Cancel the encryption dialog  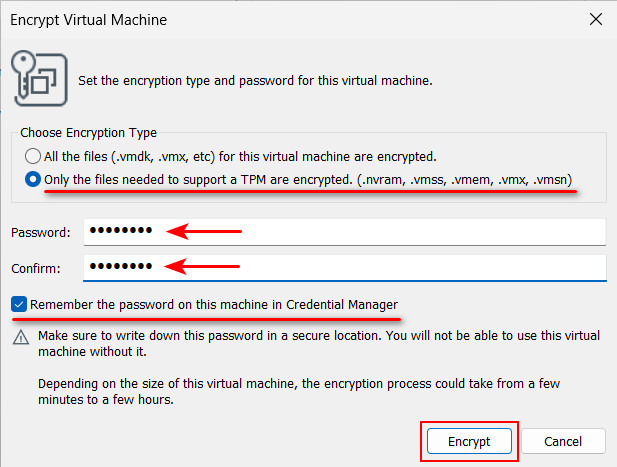tap(563, 441)
